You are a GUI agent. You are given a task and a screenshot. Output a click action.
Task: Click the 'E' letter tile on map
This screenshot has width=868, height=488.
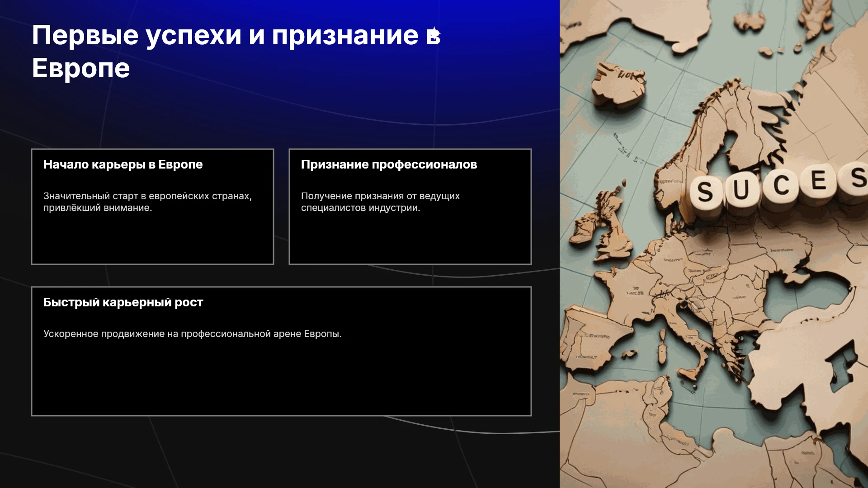tap(818, 180)
